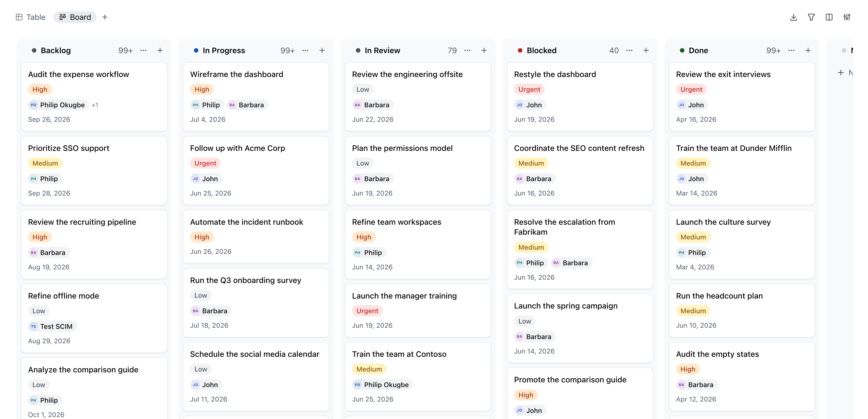Add a new view with the plus icon

[x=105, y=17]
